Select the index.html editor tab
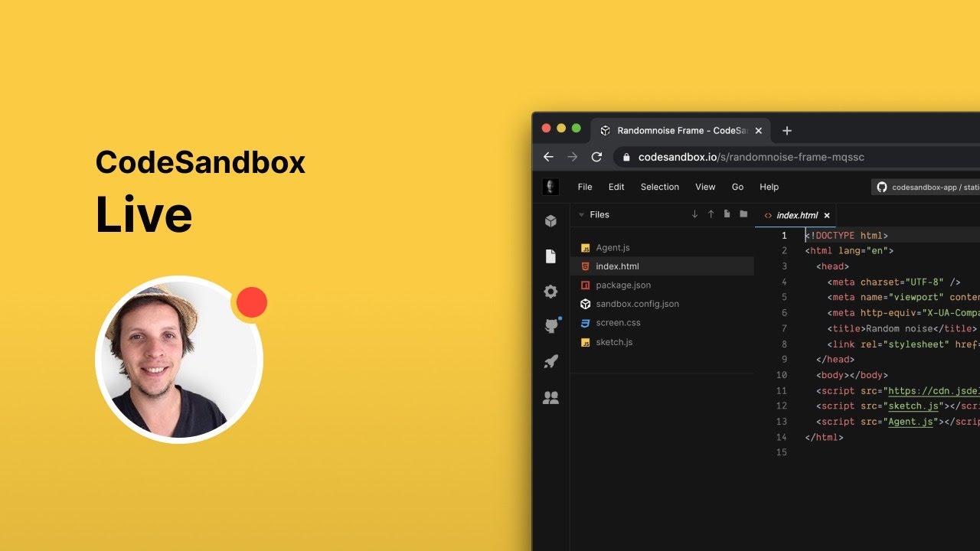This screenshot has height=551, width=980. (x=796, y=216)
